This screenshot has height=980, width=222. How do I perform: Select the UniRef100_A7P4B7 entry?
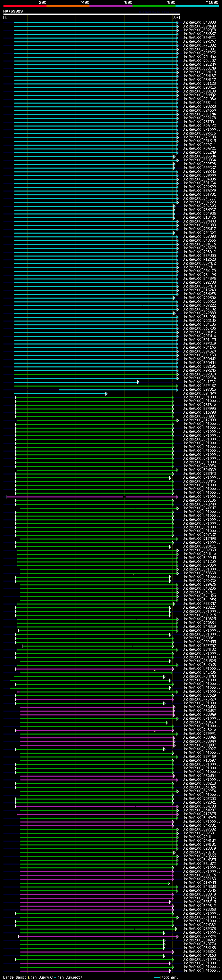pyautogui.click(x=199, y=386)
